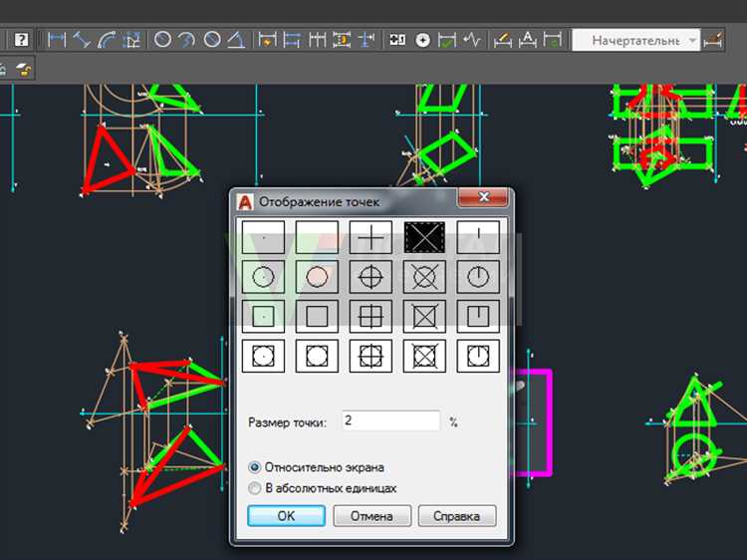This screenshot has width=747, height=560.
Task: Select the square with plus point style
Action: (x=371, y=316)
